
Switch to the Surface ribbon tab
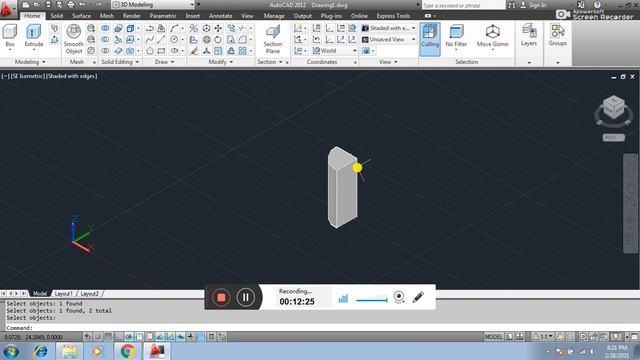[82, 16]
